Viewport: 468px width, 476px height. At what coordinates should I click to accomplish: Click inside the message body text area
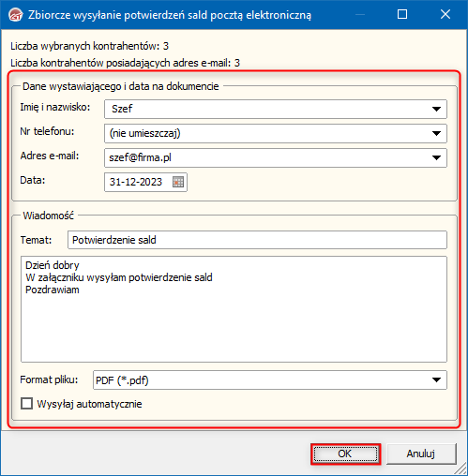[x=234, y=309]
